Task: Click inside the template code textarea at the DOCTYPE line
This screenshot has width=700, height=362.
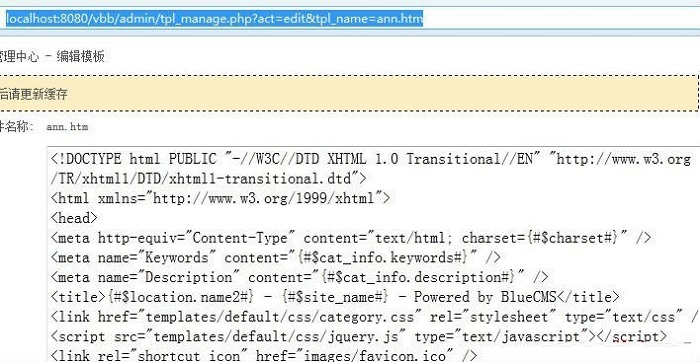Action: pos(371,159)
